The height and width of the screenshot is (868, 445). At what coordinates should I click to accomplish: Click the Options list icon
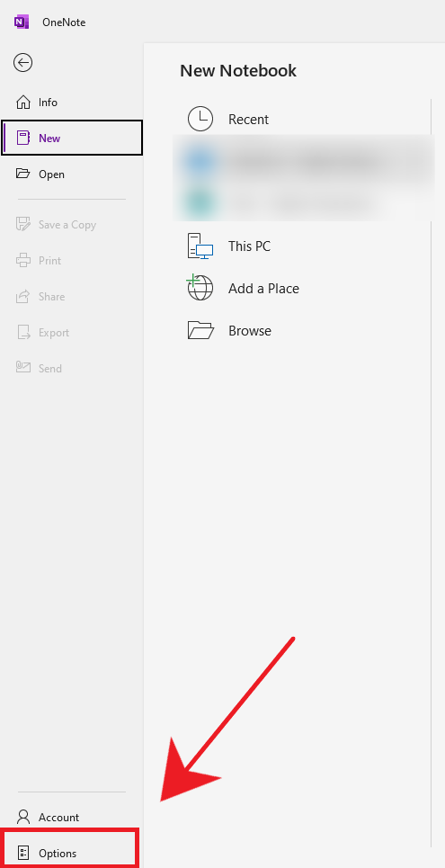pyautogui.click(x=23, y=853)
